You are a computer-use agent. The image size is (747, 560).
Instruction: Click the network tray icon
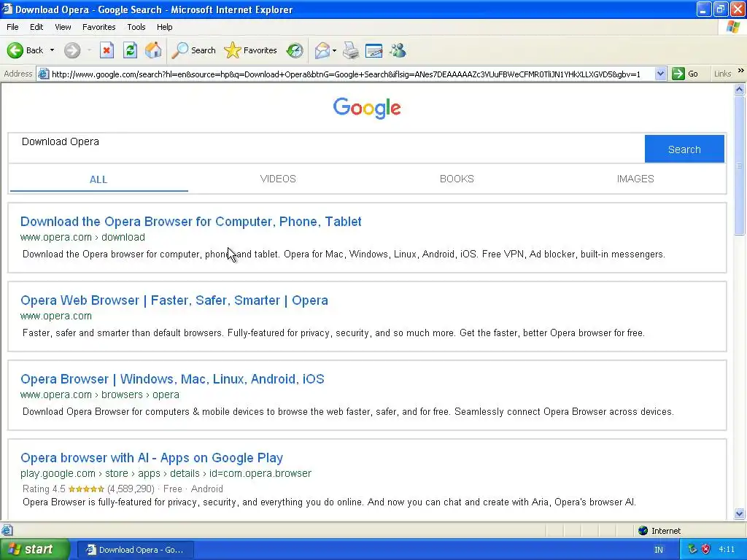pyautogui.click(x=692, y=549)
